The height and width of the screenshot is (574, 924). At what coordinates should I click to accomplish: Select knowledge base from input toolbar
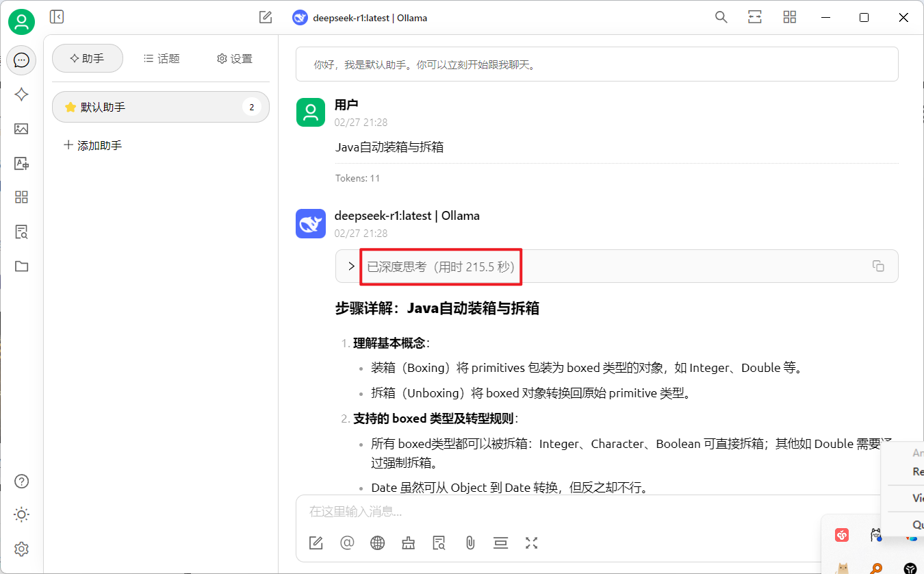[439, 543]
